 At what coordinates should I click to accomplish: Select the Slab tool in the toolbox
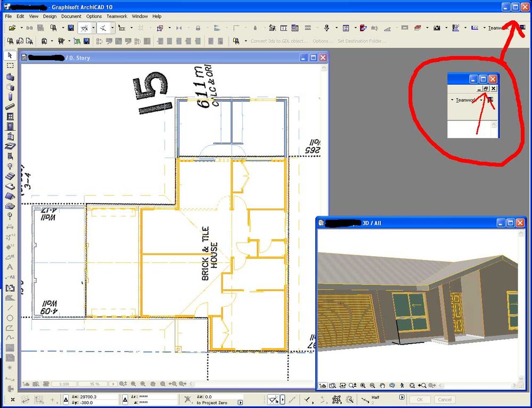tap(10, 186)
